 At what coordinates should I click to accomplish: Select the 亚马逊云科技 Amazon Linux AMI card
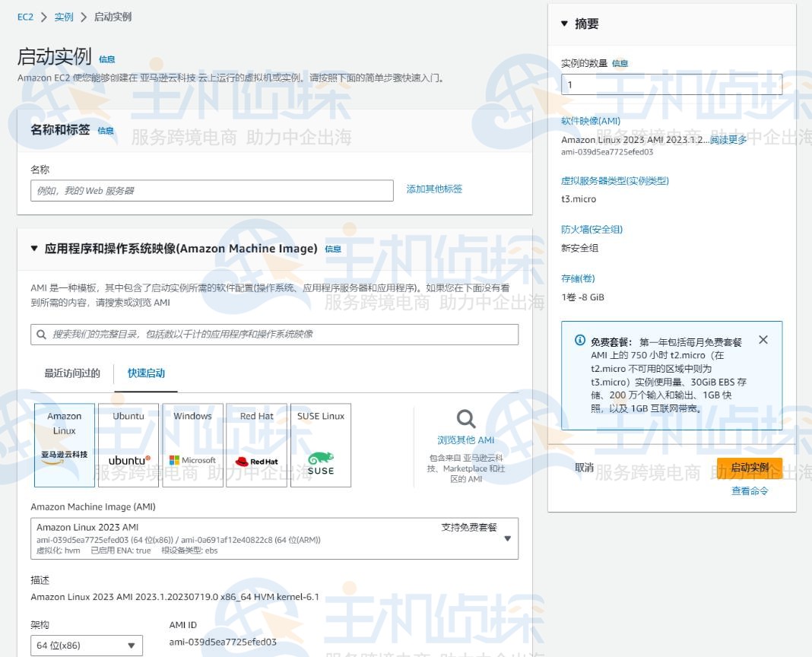64,445
